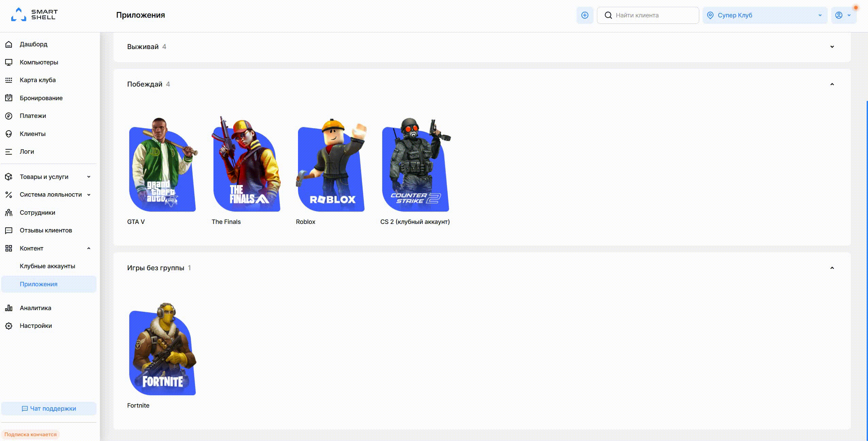Open the user profile avatar icon

839,15
